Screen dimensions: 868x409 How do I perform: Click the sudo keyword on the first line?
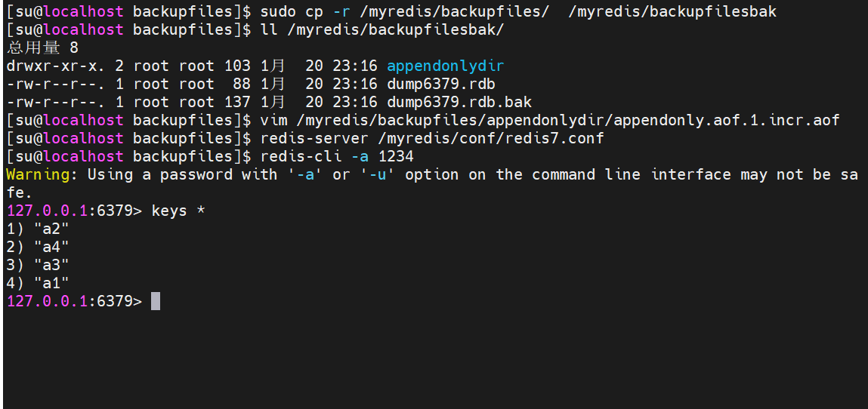coord(278,11)
